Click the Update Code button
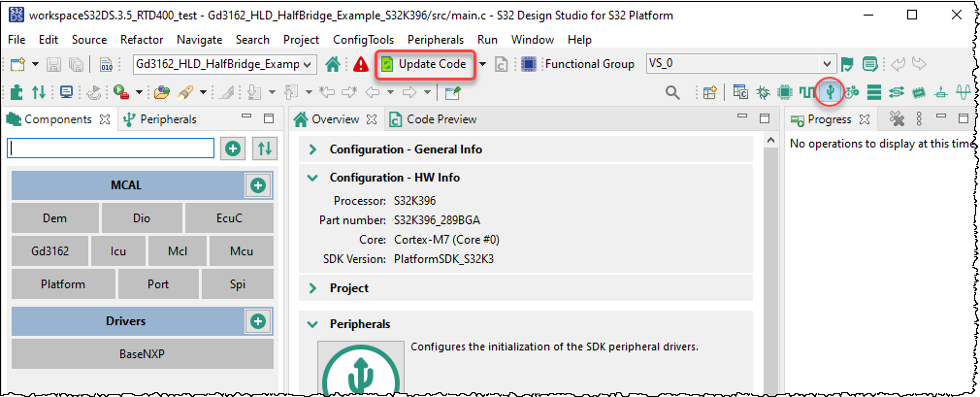Screen dimensions: 980x397 click(424, 64)
